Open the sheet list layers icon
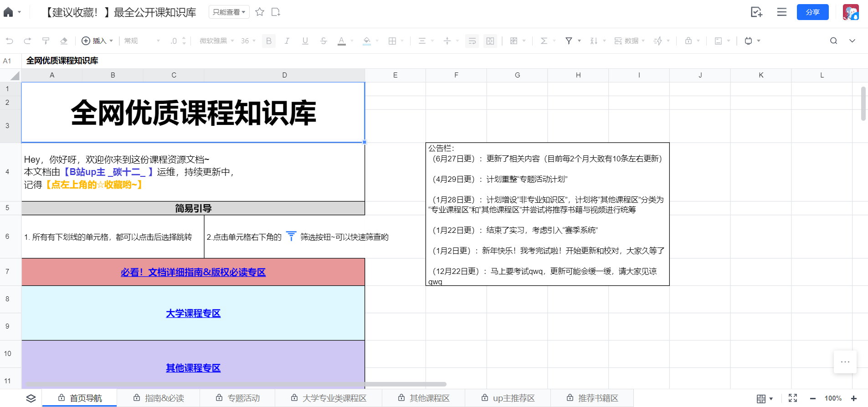This screenshot has width=868, height=407. pyautogui.click(x=31, y=398)
